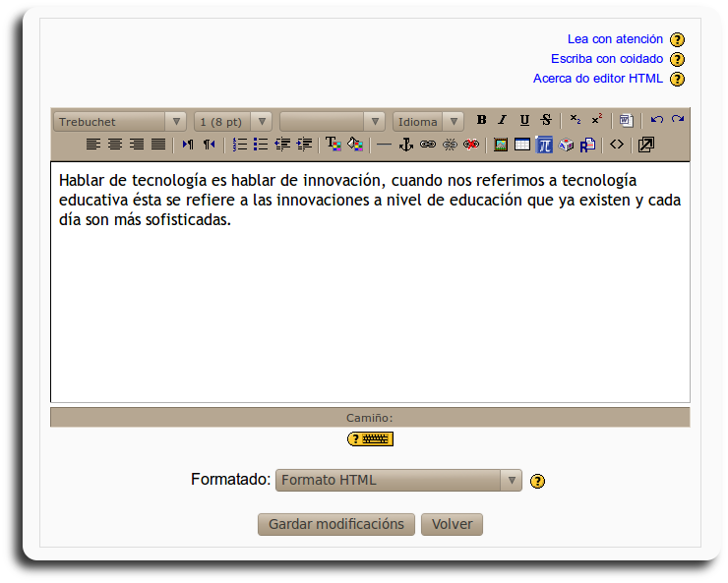The width and height of the screenshot is (728, 583).
Task: Toggle HTML source code view
Action: pos(617,145)
